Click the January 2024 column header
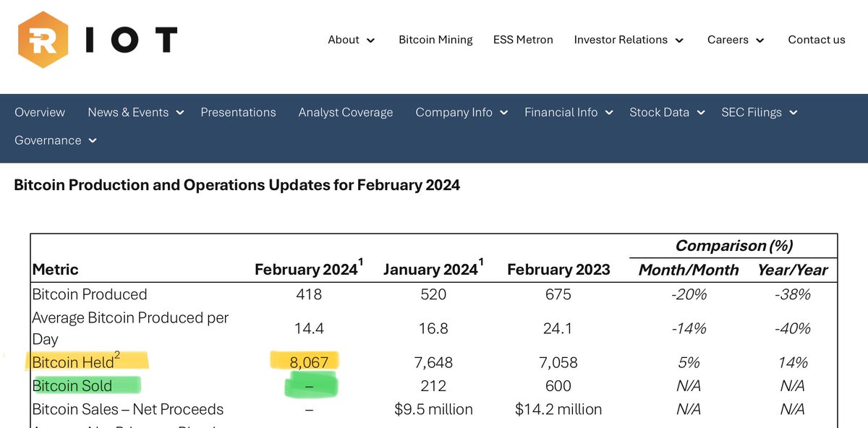This screenshot has height=428, width=868. tap(433, 268)
